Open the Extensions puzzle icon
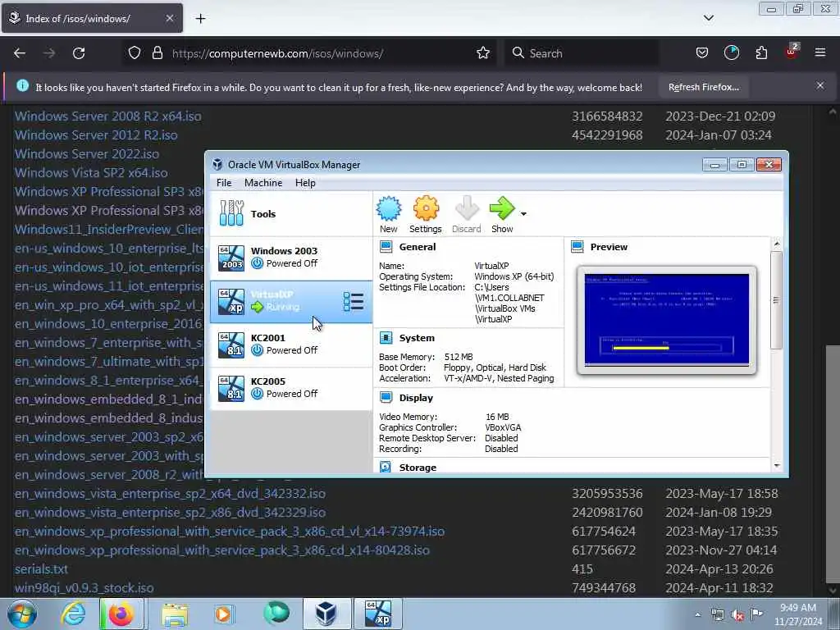This screenshot has width=840, height=630. 761,53
